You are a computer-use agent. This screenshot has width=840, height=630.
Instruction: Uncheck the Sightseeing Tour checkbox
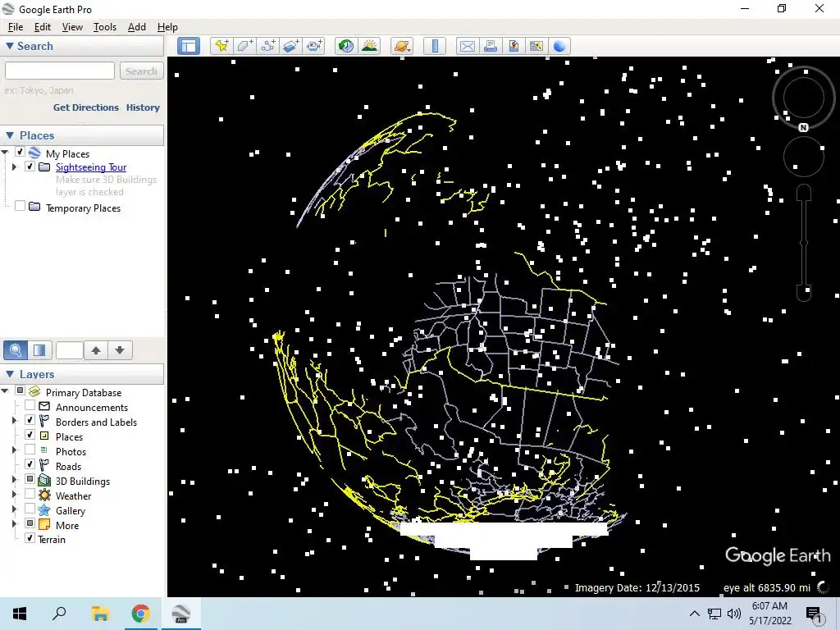click(30, 167)
